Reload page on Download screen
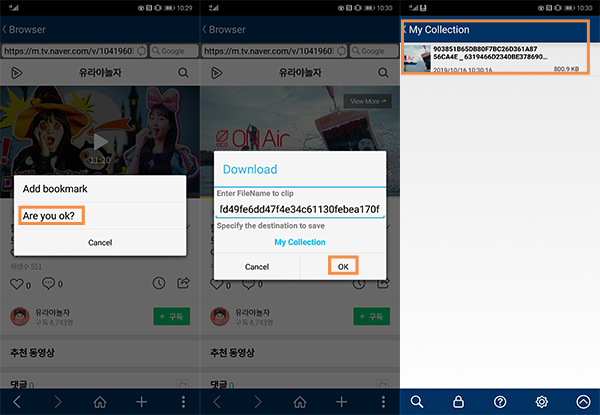 tap(342, 51)
